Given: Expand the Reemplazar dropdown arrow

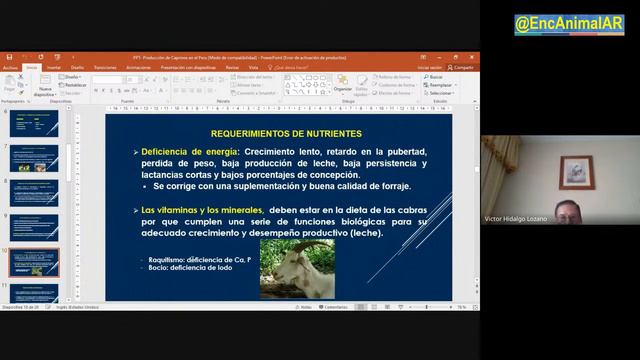Looking at the screenshot, I should coord(456,85).
